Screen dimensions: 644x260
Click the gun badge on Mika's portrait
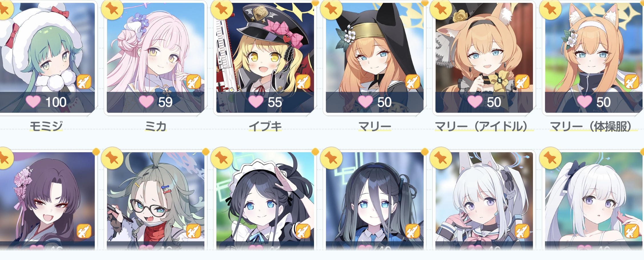click(x=194, y=82)
